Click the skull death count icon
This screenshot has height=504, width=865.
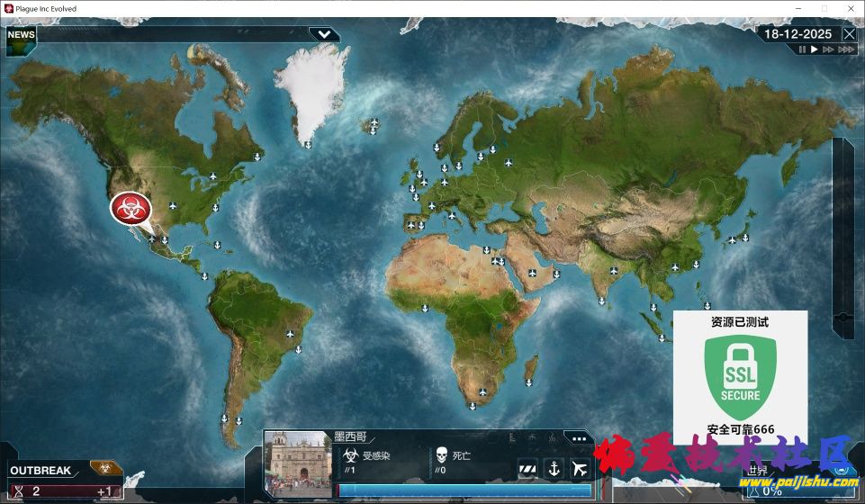441,456
